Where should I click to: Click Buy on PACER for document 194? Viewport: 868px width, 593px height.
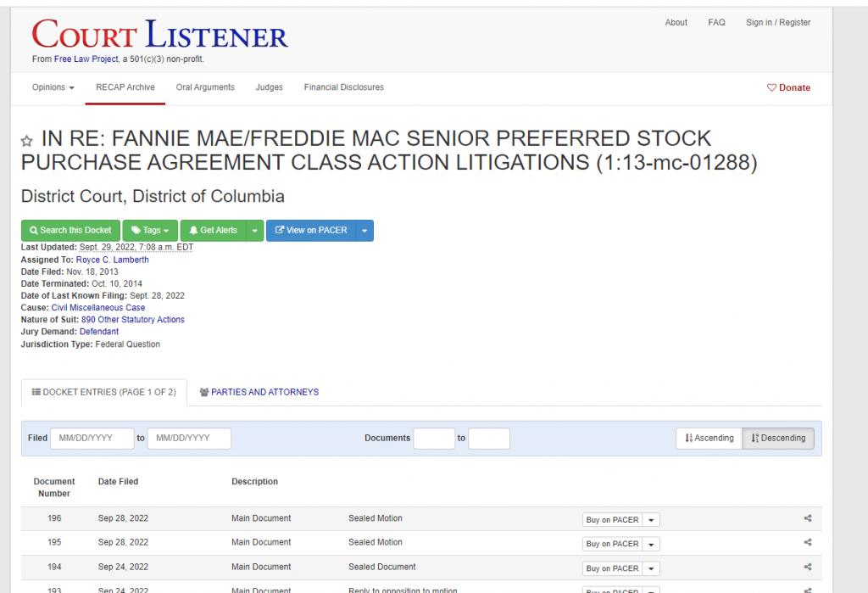coord(612,568)
